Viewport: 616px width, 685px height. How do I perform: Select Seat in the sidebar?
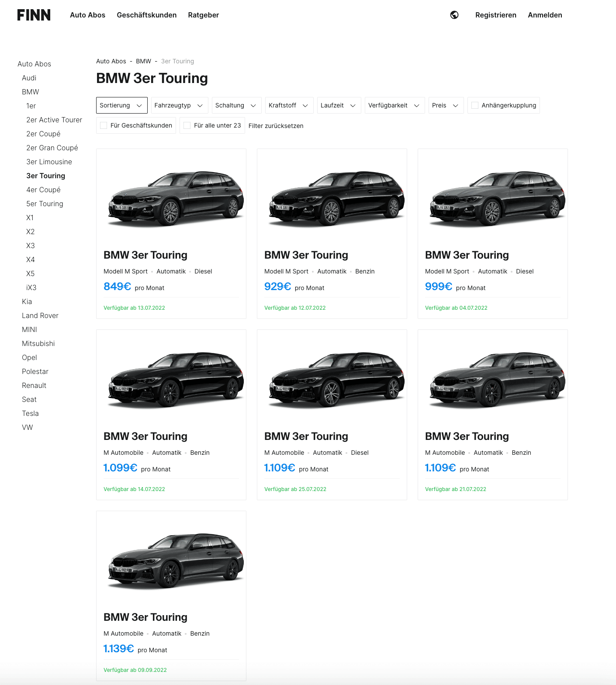click(29, 399)
